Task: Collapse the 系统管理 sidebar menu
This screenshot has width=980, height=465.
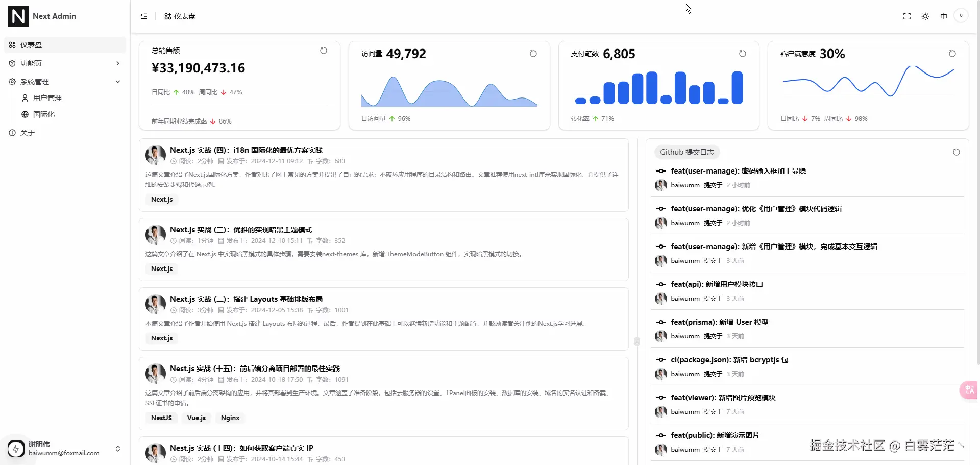Action: coord(65,82)
